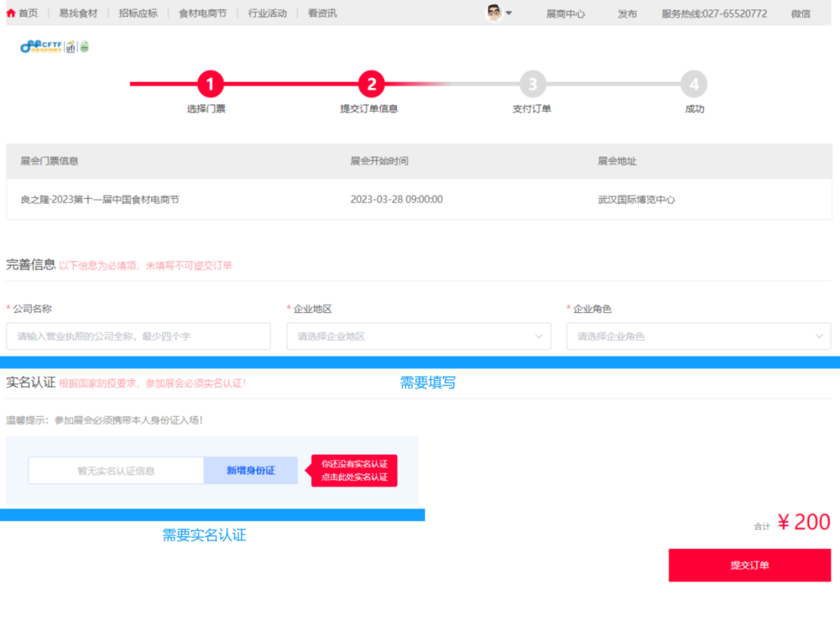Click the red home icon beside 首页

(x=11, y=13)
